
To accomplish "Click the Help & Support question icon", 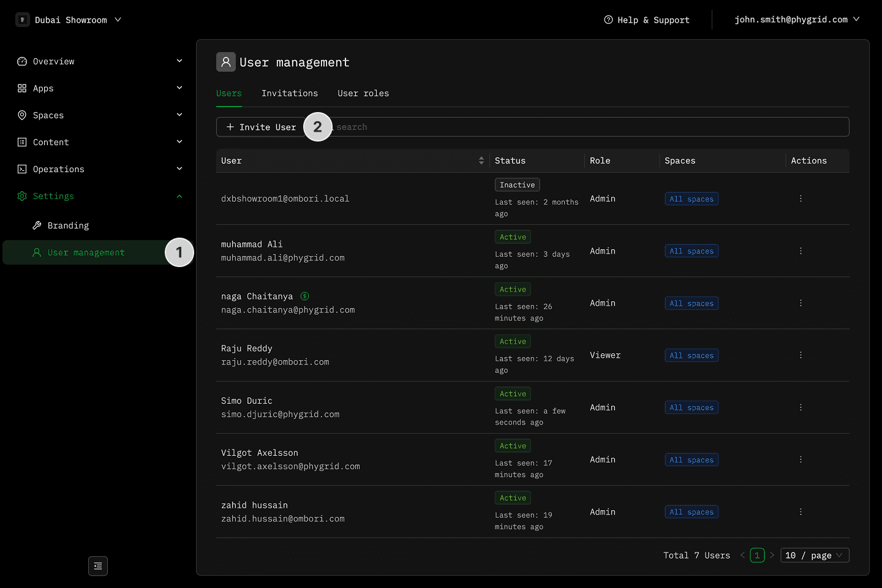I will tap(608, 20).
